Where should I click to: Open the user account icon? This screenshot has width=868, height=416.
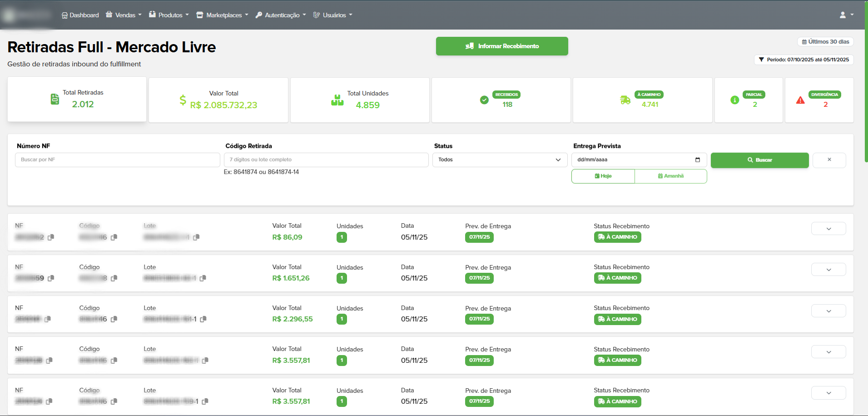click(843, 15)
